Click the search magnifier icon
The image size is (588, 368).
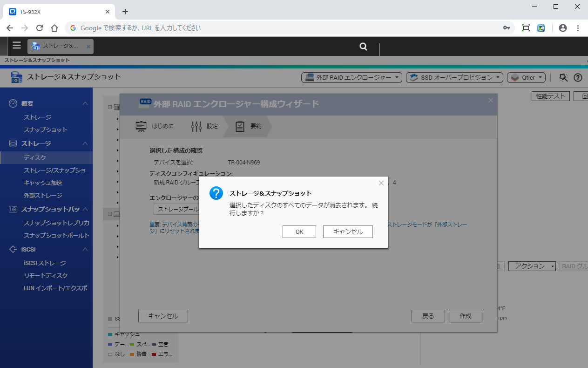[x=363, y=47]
